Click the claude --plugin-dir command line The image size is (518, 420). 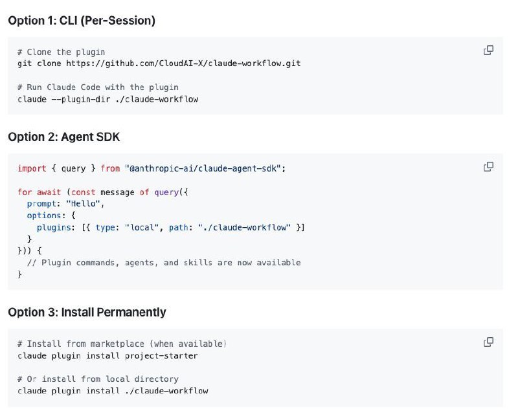tap(107, 99)
